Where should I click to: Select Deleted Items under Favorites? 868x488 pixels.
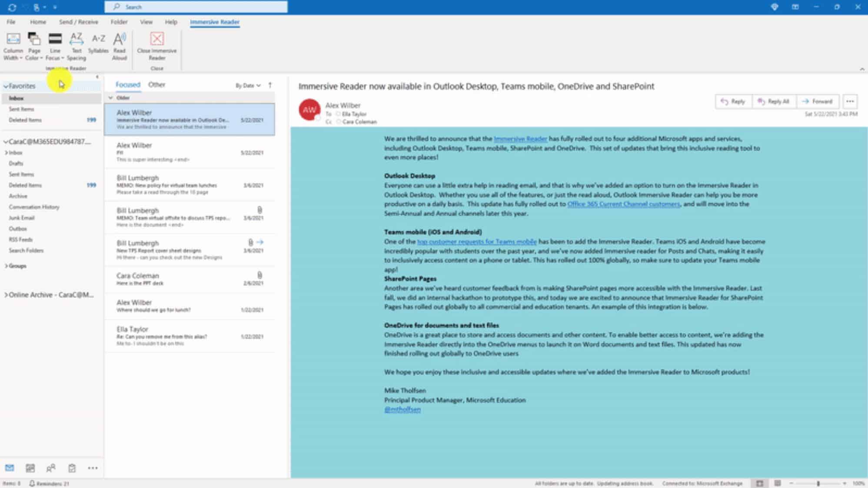[25, 120]
